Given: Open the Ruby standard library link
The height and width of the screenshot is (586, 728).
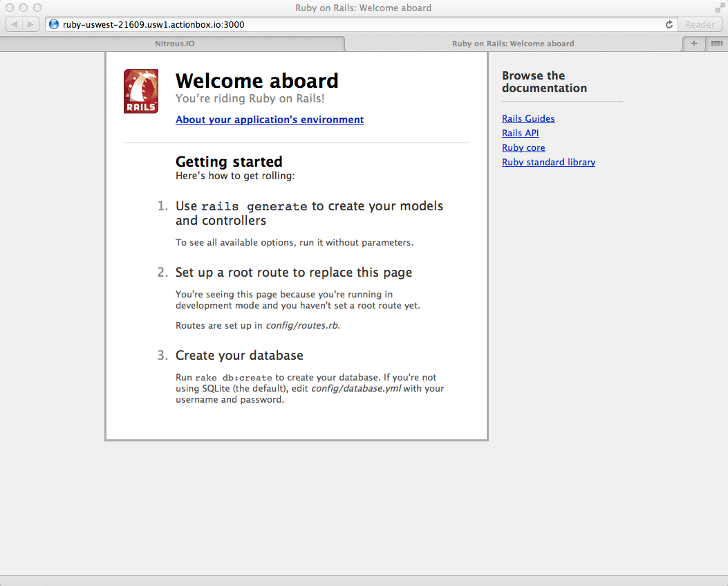Looking at the screenshot, I should click(548, 162).
